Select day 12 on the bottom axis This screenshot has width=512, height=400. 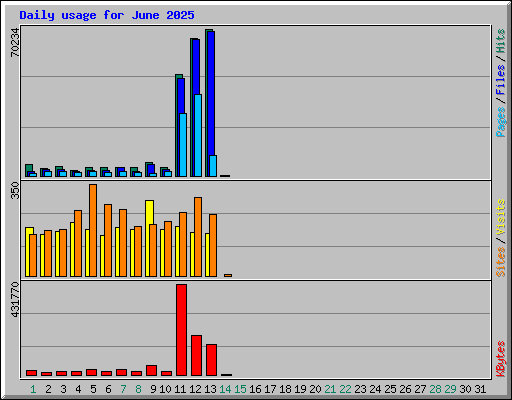point(195,389)
